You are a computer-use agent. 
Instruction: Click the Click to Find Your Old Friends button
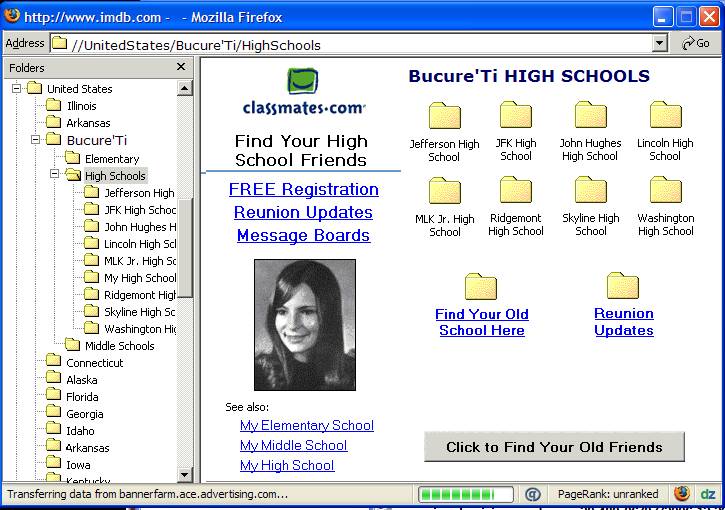click(x=554, y=447)
